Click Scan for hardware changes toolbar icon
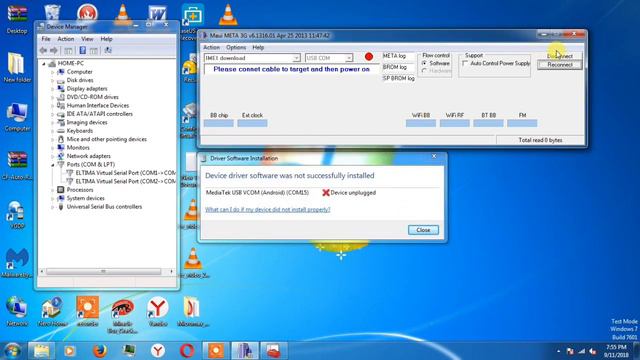The width and height of the screenshot is (640, 360). coord(108,50)
